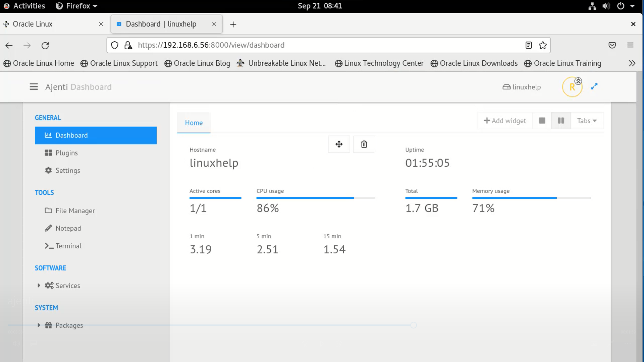644x362 pixels.
Task: Open the Ajenti hamburger sidebar menu
Action: coord(34,87)
